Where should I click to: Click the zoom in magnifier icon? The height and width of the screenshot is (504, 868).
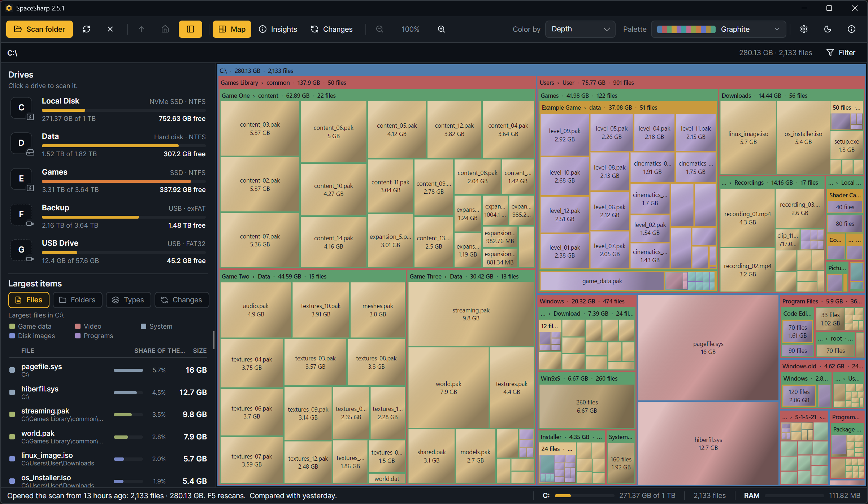point(441,29)
